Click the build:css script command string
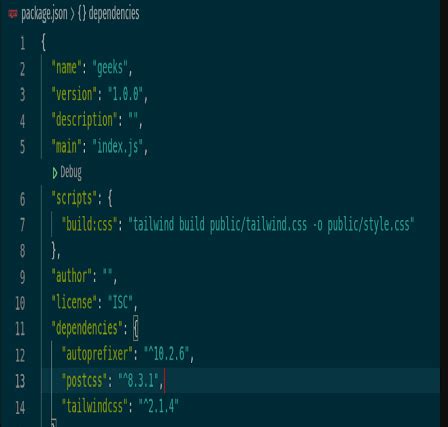This screenshot has height=427, width=448. point(271,225)
